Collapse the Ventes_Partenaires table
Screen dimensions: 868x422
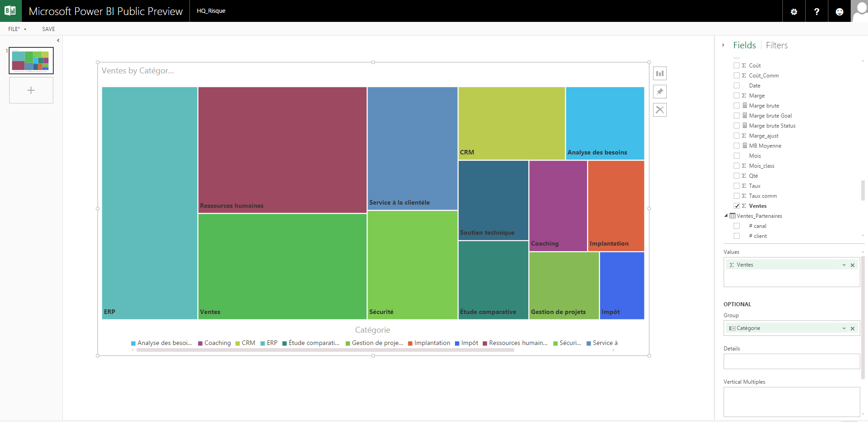[726, 216]
